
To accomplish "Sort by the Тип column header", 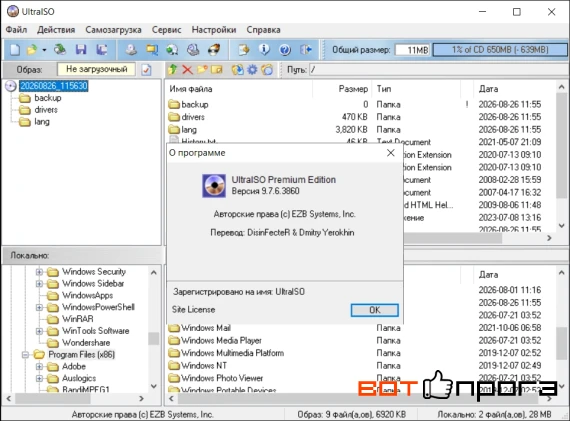I will (416, 89).
